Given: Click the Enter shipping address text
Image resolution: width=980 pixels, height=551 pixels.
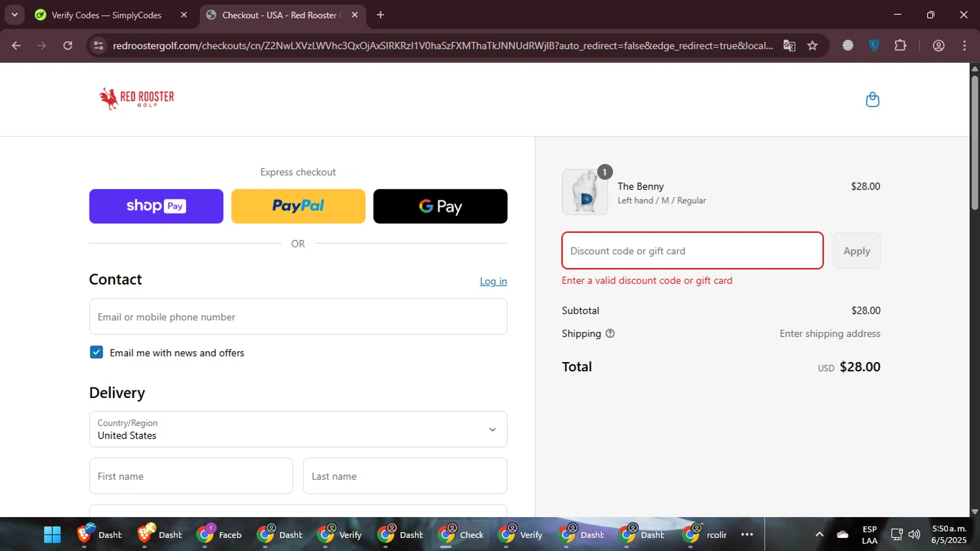Looking at the screenshot, I should pyautogui.click(x=830, y=333).
